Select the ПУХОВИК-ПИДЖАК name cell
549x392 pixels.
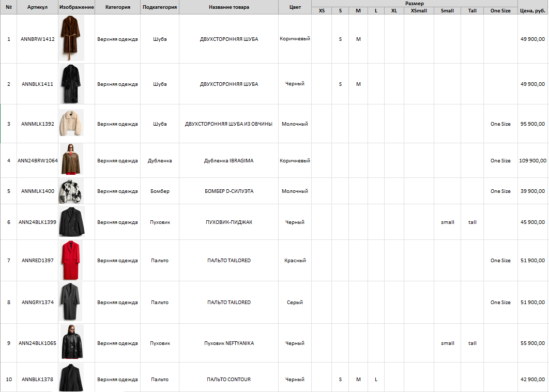click(229, 222)
